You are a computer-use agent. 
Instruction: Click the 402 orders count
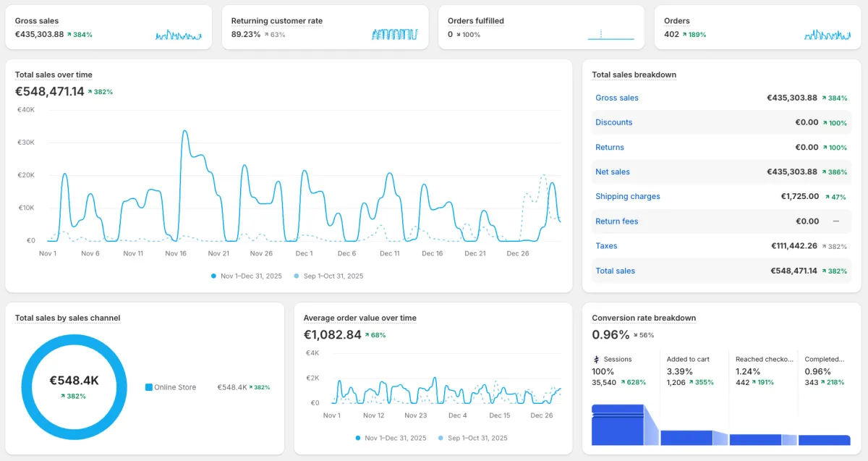[x=671, y=34]
